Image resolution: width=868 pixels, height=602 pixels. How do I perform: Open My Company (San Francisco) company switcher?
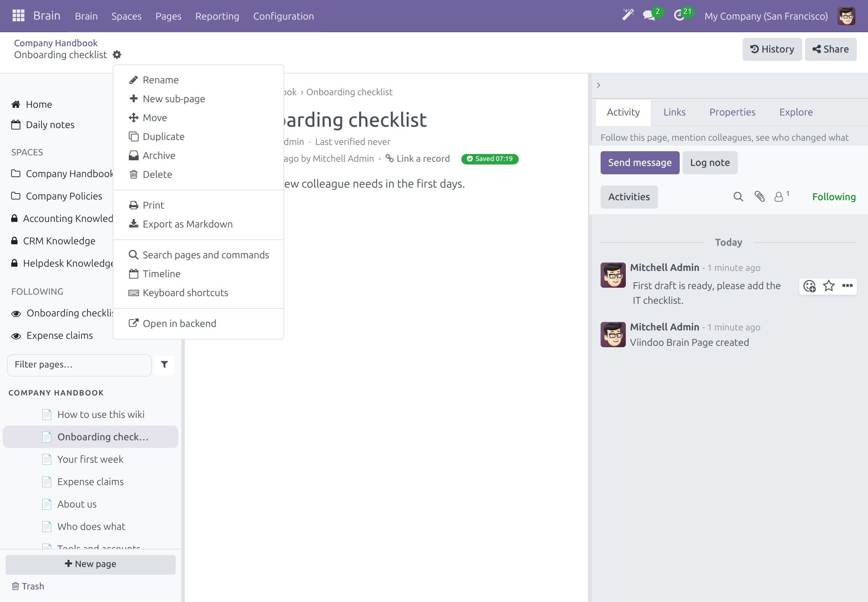pos(766,16)
